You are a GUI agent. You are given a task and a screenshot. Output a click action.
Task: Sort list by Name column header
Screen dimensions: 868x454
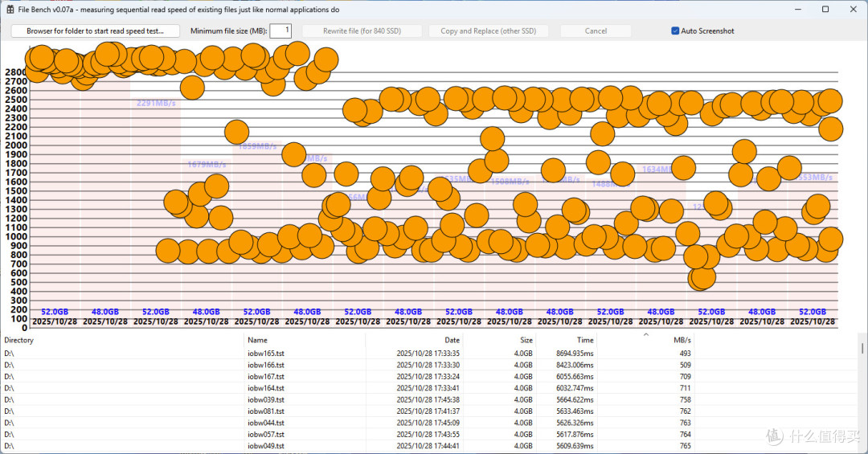257,340
